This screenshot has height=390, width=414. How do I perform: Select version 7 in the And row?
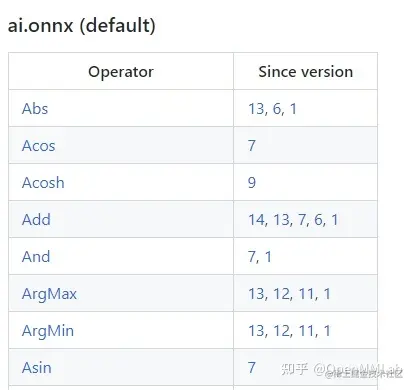click(x=252, y=257)
